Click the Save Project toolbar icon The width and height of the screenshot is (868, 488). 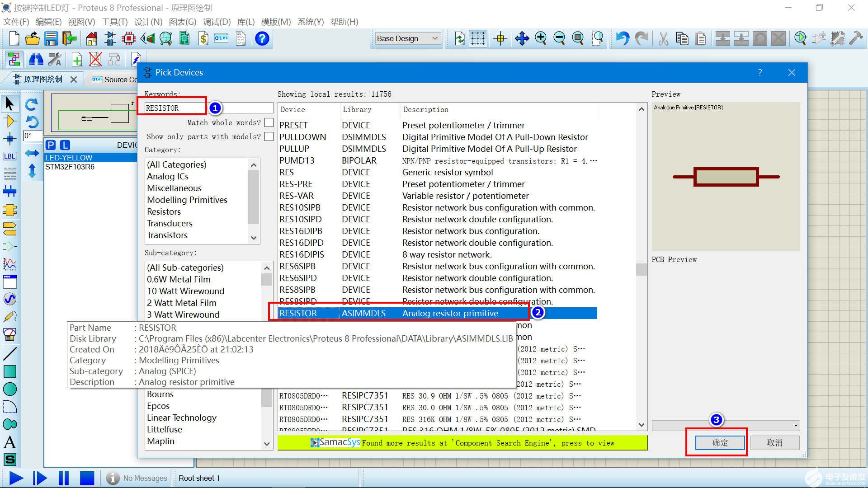(51, 39)
